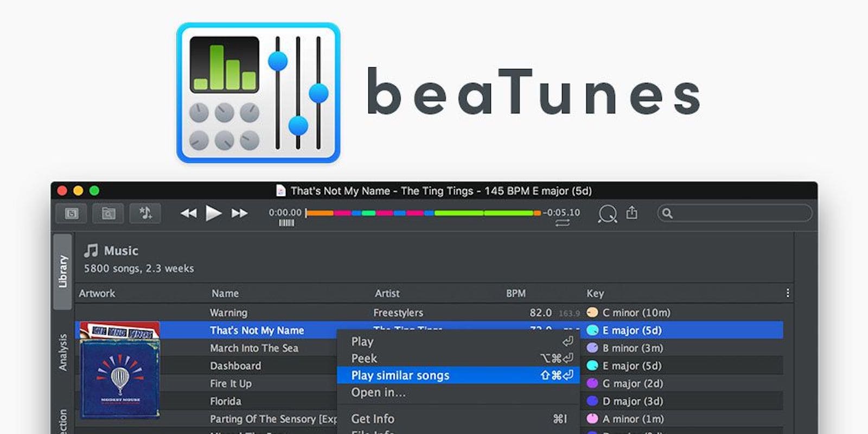The width and height of the screenshot is (868, 434).
Task: Click the colored song segment progress bar
Action: [423, 213]
